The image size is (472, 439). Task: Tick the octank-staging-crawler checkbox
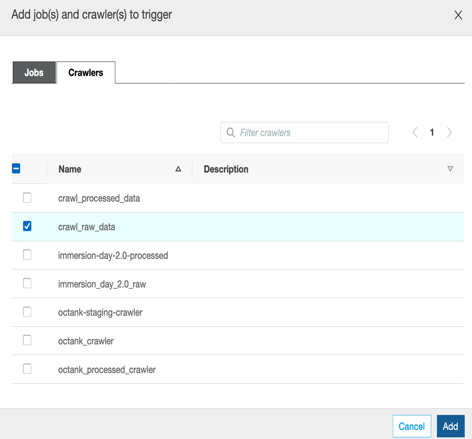[27, 312]
